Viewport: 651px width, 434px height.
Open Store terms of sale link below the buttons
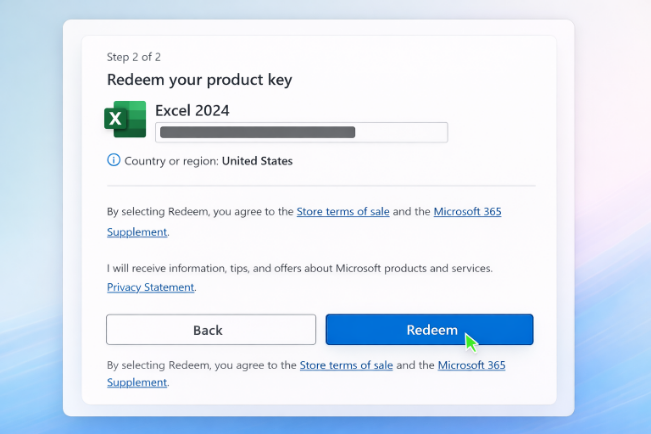(x=346, y=365)
